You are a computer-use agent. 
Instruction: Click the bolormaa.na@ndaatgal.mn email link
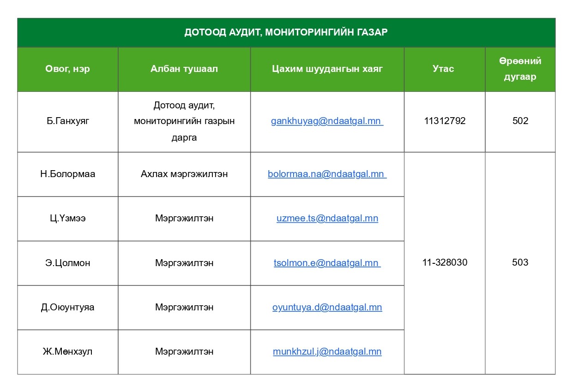pos(326,174)
